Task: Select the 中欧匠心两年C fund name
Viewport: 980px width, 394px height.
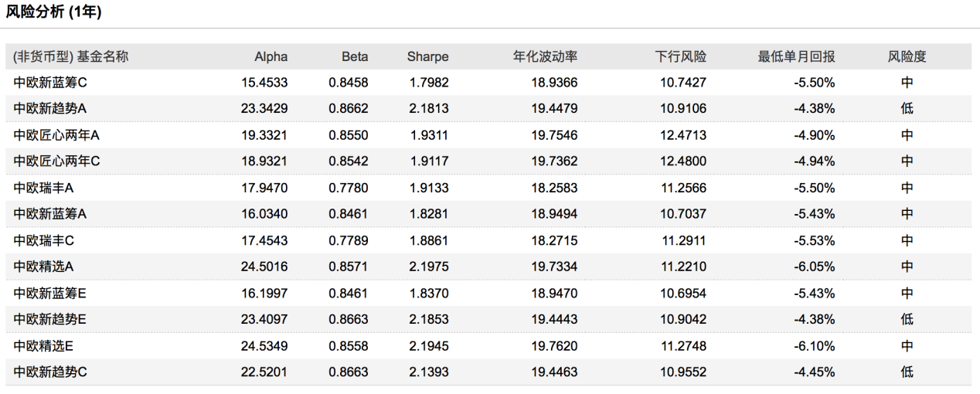Action: point(57,161)
